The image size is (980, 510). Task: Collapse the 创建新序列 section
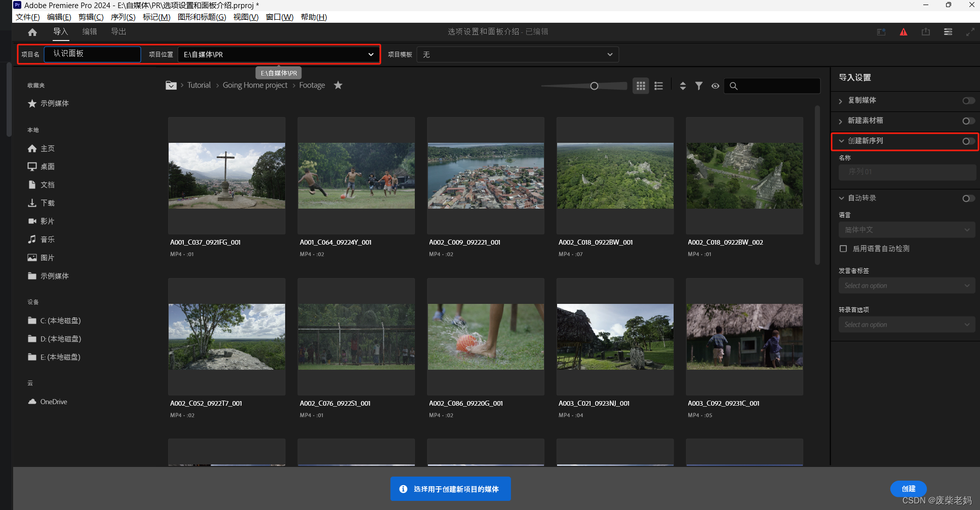(x=841, y=141)
